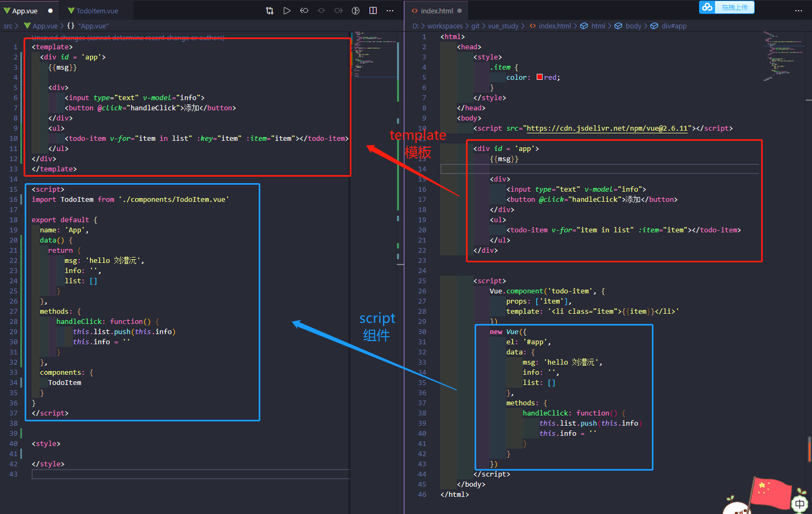
Task: Go to previous change arrow icon
Action: [x=304, y=11]
